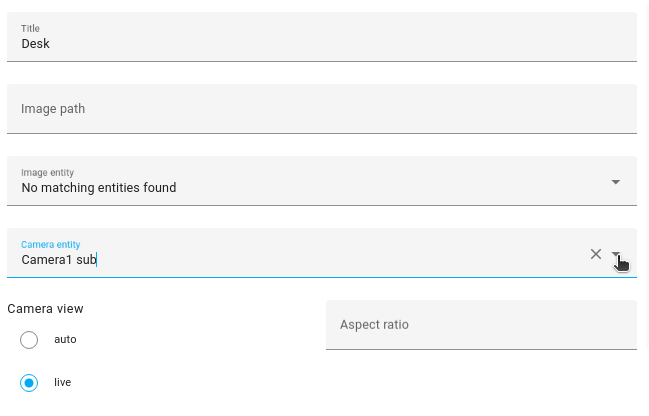The image size is (649, 416).
Task: Click the Aspect ratio input field
Action: [481, 325]
